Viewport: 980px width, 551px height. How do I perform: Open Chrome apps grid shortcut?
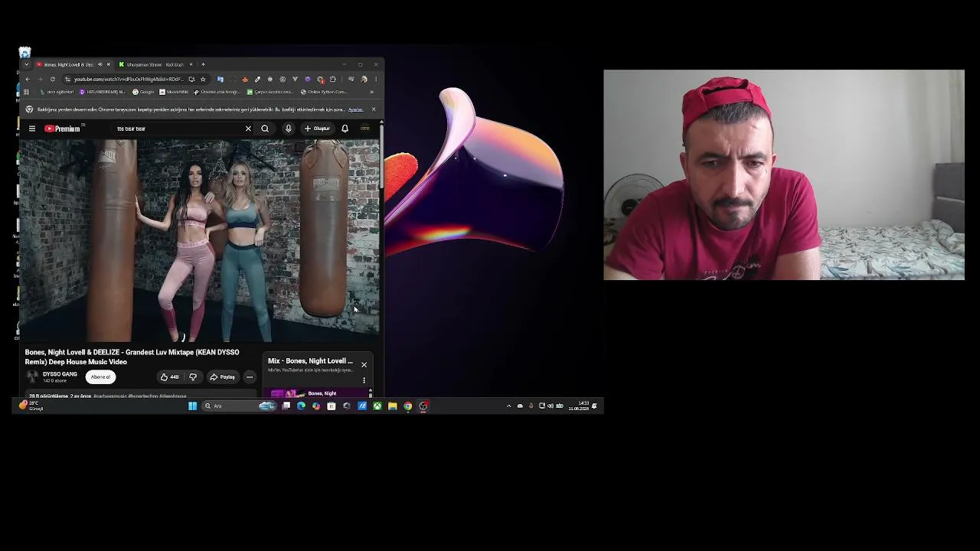[26, 92]
